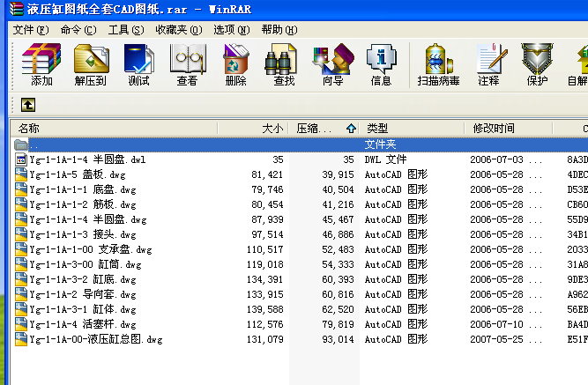Click the packed size value 39,915

[x=338, y=174]
